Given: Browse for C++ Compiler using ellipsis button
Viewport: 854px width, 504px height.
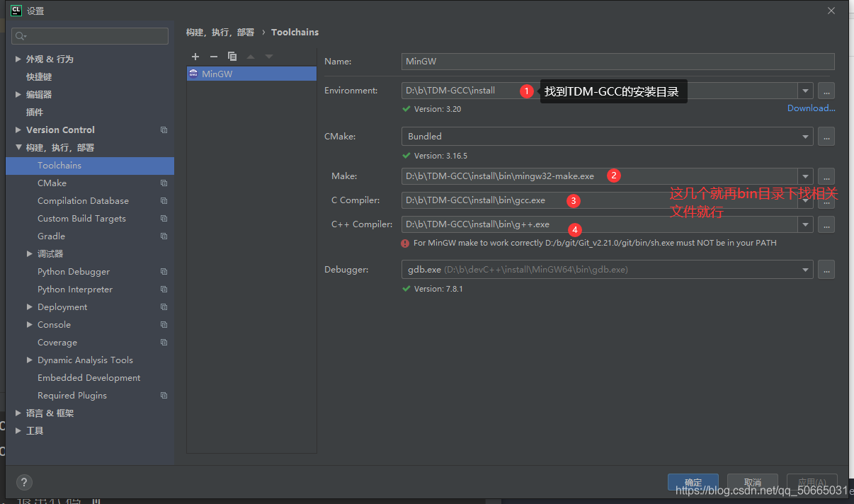Looking at the screenshot, I should (x=826, y=224).
